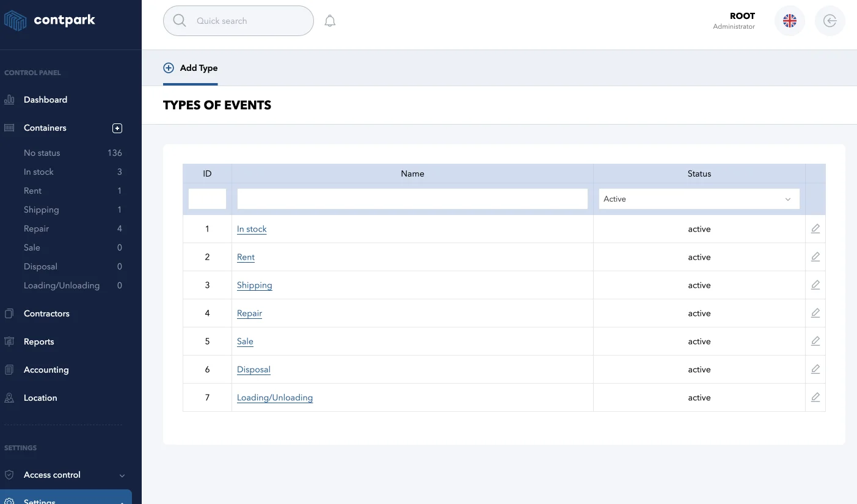Edit the In stock event type
Screen dimensions: 857x504
point(815,229)
